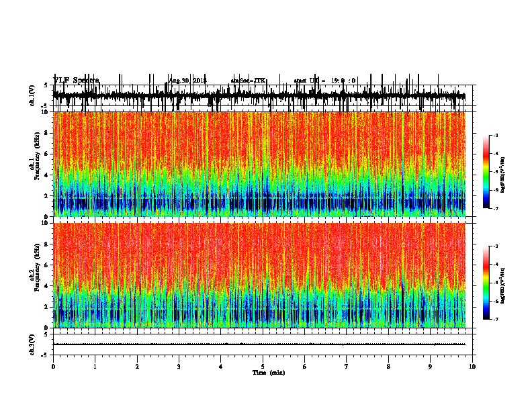Click the ch.3 flat waveform trace panel
532x411 pixels.
(263, 345)
